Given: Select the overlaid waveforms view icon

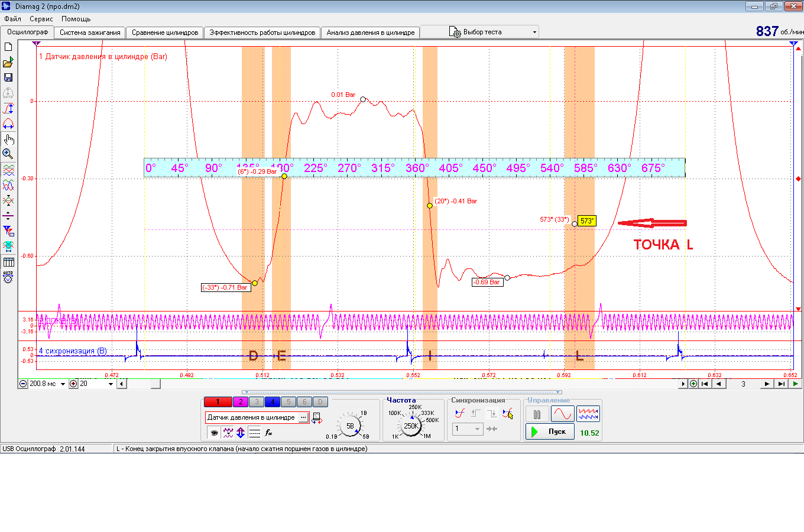Looking at the screenshot, I should pyautogui.click(x=8, y=186).
